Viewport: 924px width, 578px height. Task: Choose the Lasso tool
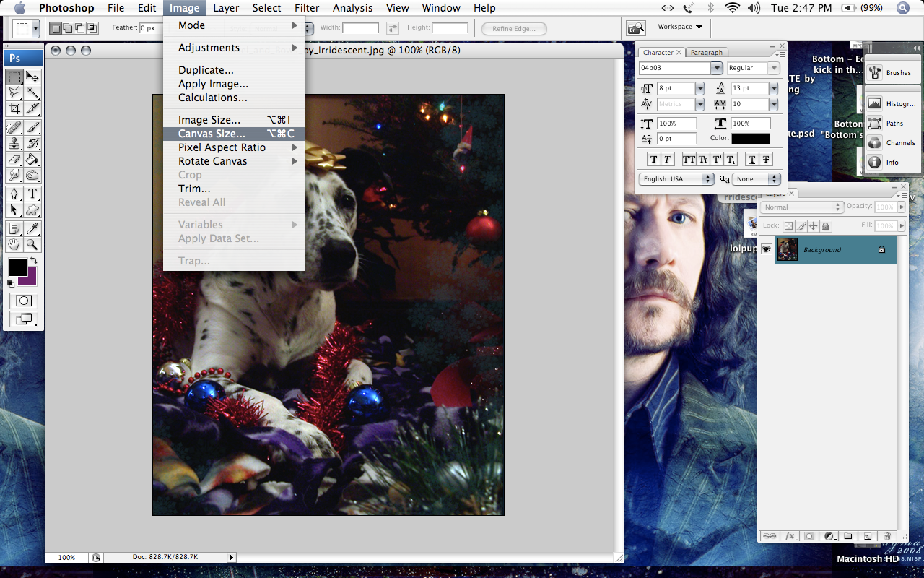[x=14, y=92]
